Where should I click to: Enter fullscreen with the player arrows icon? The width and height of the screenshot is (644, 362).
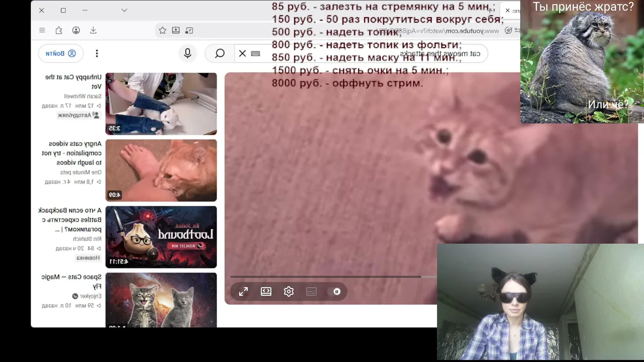[x=244, y=292]
